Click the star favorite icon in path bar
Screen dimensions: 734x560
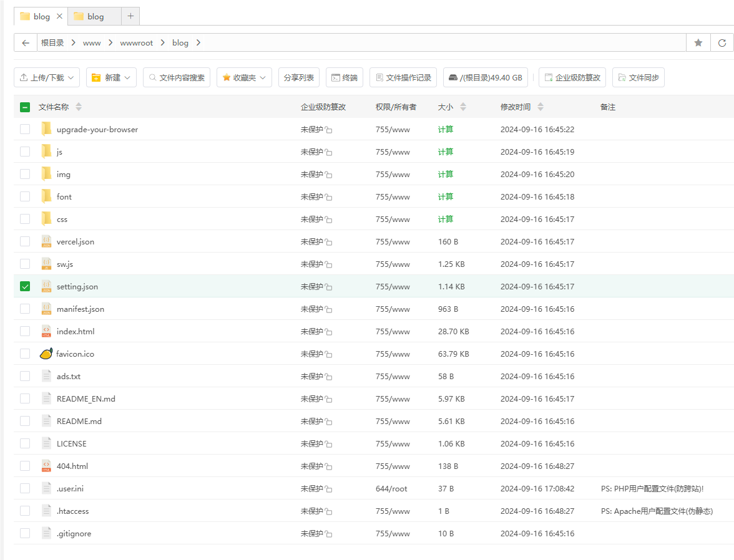point(698,43)
